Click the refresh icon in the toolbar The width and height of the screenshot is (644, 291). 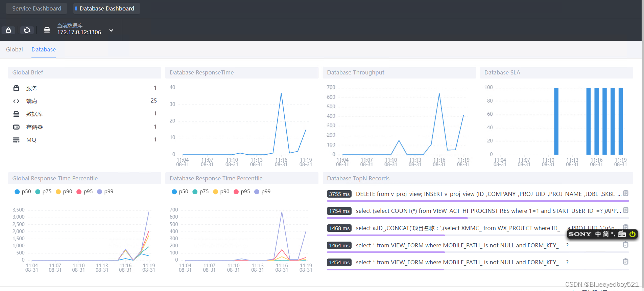(27, 30)
